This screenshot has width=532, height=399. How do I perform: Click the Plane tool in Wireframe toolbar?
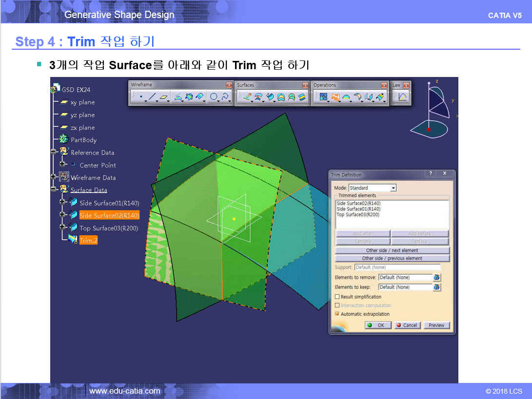pyautogui.click(x=164, y=97)
